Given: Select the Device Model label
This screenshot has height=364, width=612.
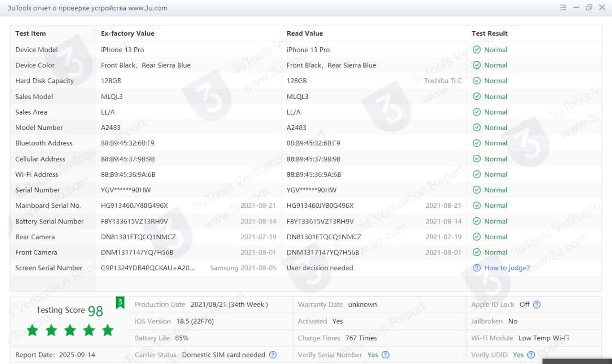Looking at the screenshot, I should click(36, 50).
